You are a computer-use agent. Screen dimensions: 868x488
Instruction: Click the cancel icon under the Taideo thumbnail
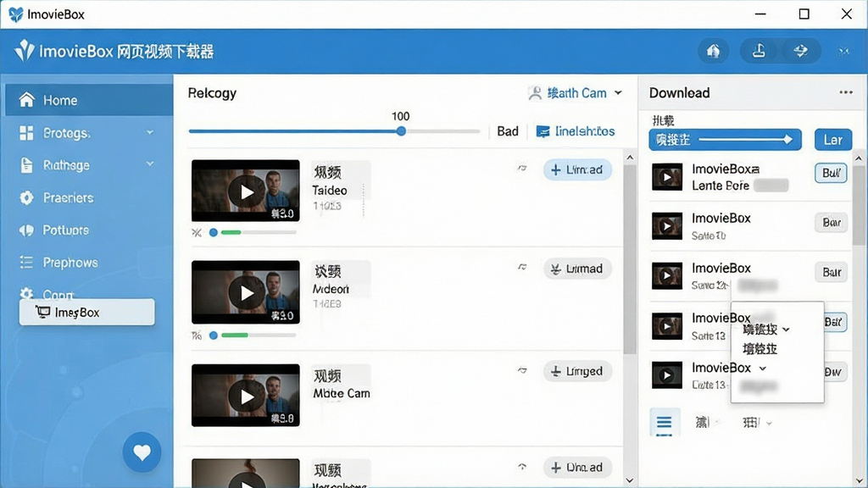[197, 232]
